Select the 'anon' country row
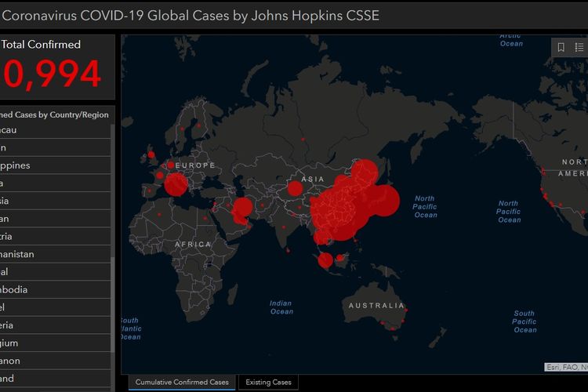Viewport: 588px width, 392px height. coord(55,361)
